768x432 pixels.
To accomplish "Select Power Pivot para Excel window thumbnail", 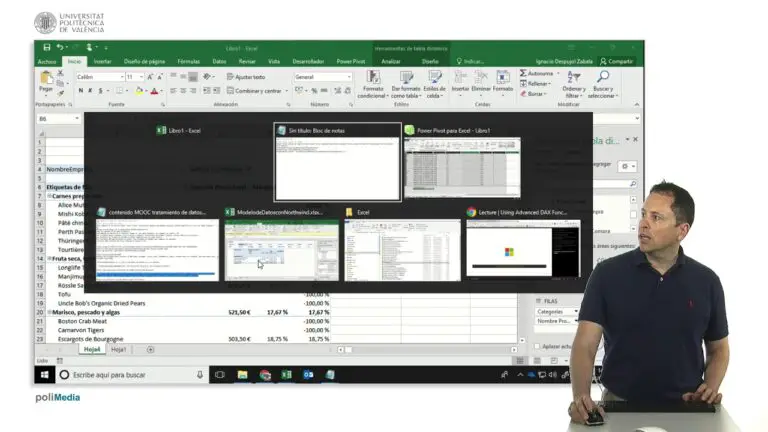I will click(x=462, y=168).
